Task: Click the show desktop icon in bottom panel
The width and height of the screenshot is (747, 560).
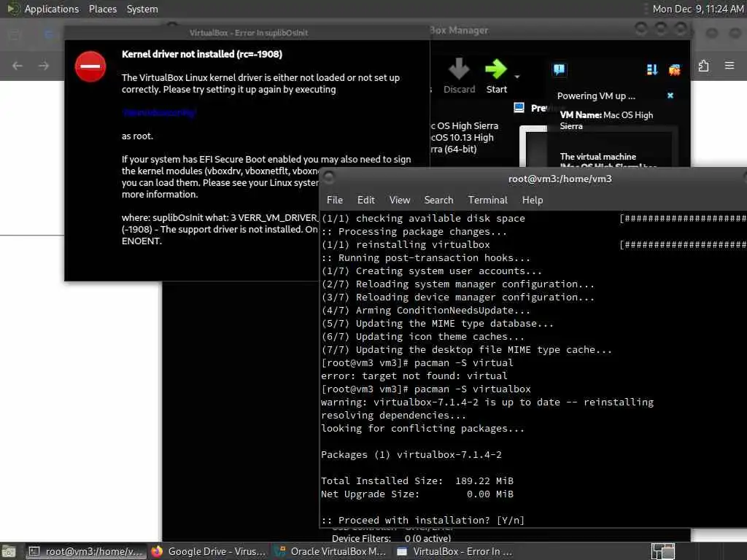Action: (9, 552)
